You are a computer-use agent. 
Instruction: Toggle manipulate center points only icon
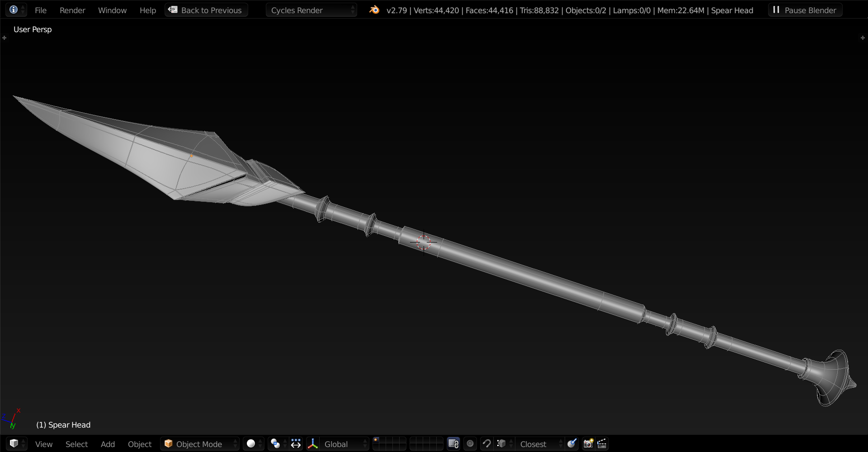point(296,444)
